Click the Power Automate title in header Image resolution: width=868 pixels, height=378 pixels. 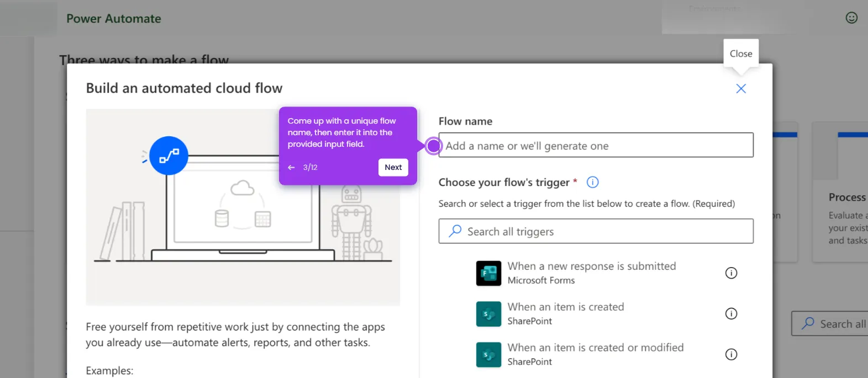114,19
